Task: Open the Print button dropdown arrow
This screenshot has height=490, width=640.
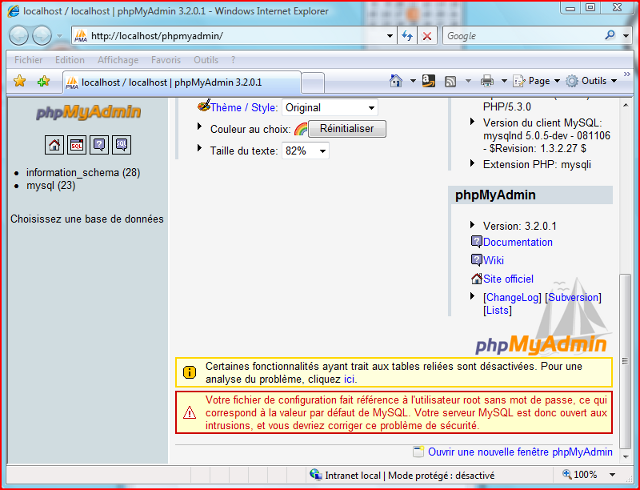Action: [504, 81]
